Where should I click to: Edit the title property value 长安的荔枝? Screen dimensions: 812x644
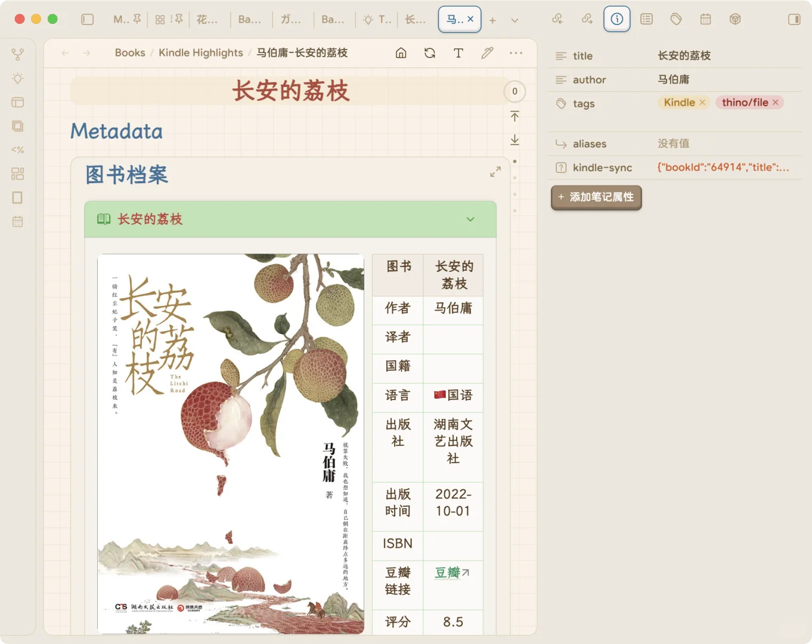[x=684, y=56]
